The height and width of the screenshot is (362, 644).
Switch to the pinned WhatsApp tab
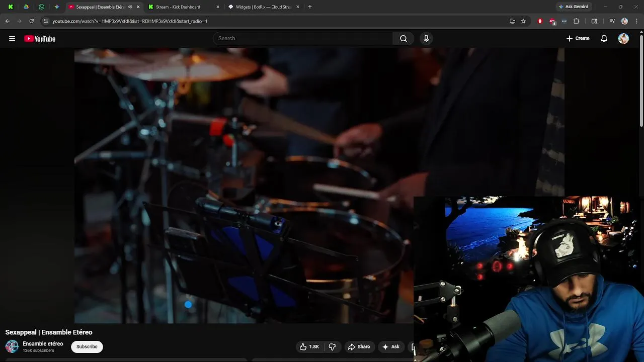(41, 7)
